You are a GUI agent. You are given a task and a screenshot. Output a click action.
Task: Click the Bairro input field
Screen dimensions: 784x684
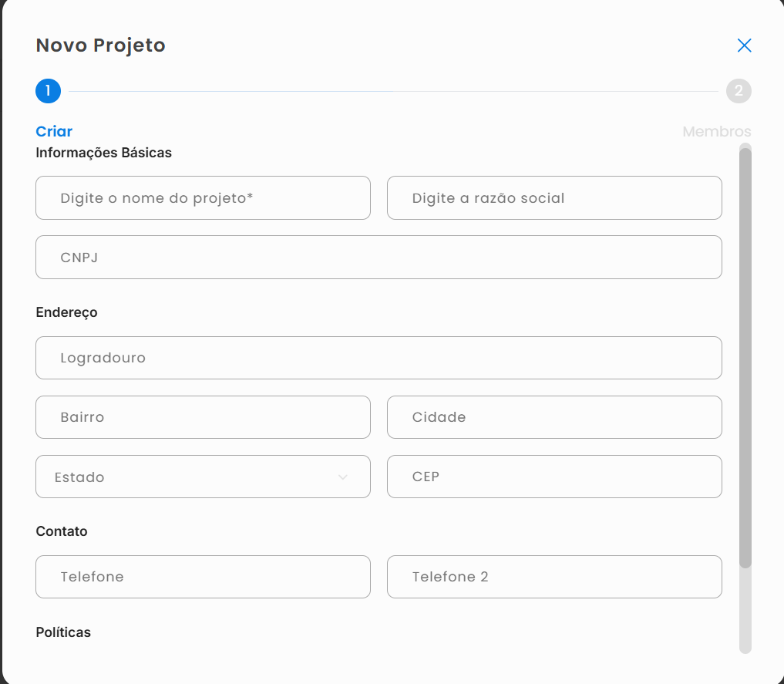pyautogui.click(x=203, y=417)
